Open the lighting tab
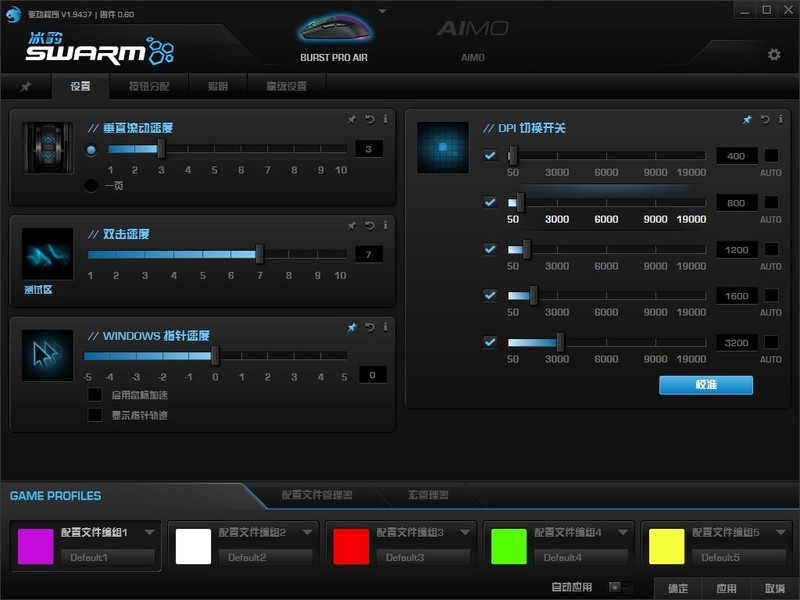The width and height of the screenshot is (800, 600). 218,85
